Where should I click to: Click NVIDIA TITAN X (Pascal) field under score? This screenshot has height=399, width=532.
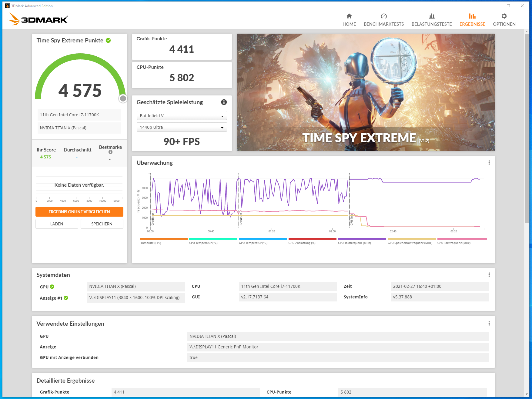[x=79, y=128]
